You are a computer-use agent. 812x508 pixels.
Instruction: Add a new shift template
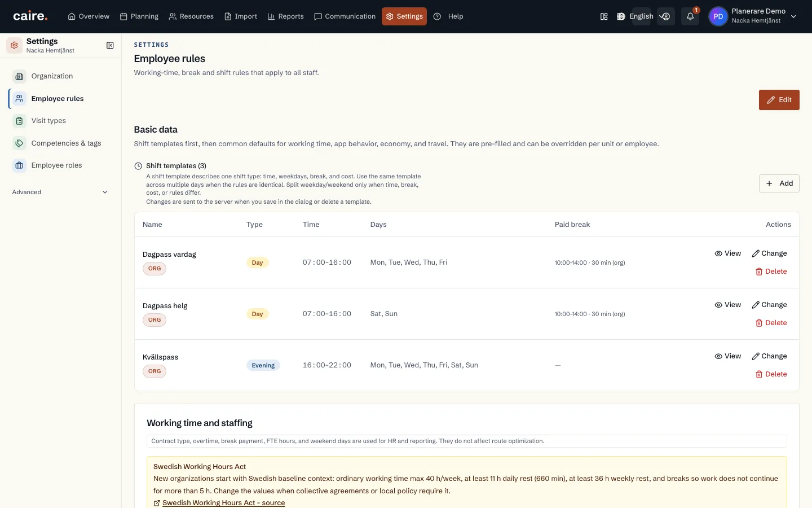point(779,183)
